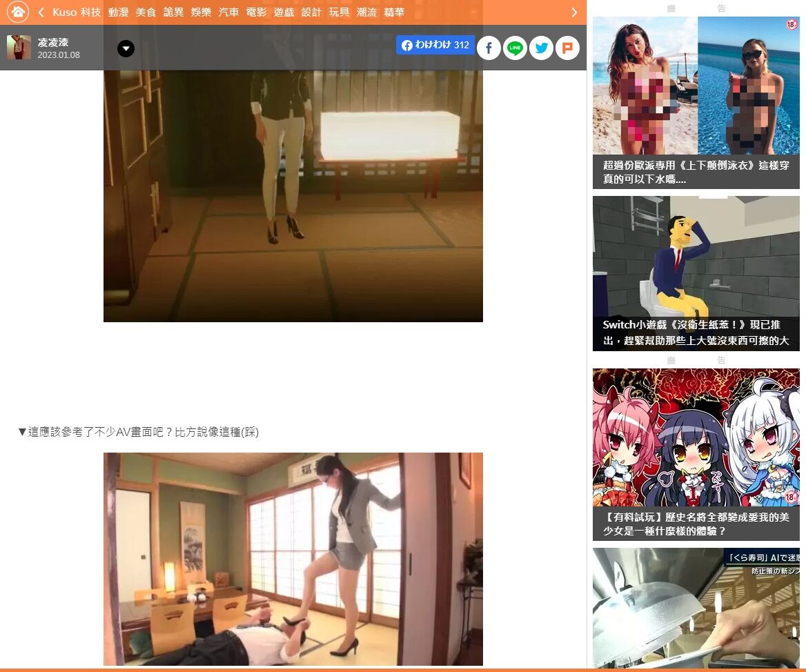Image resolution: width=806 pixels, height=672 pixels.
Task: Share article via Facebook round icon
Action: pyautogui.click(x=489, y=48)
